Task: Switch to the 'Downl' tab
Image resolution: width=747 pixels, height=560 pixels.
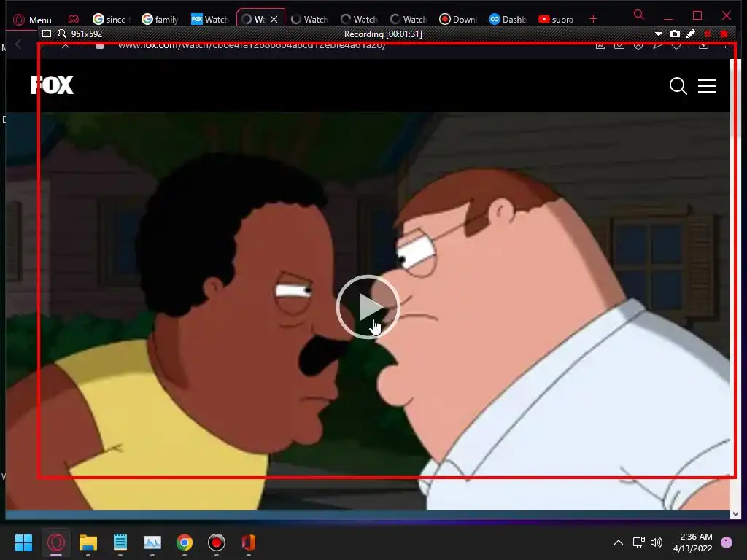Action: point(458,19)
